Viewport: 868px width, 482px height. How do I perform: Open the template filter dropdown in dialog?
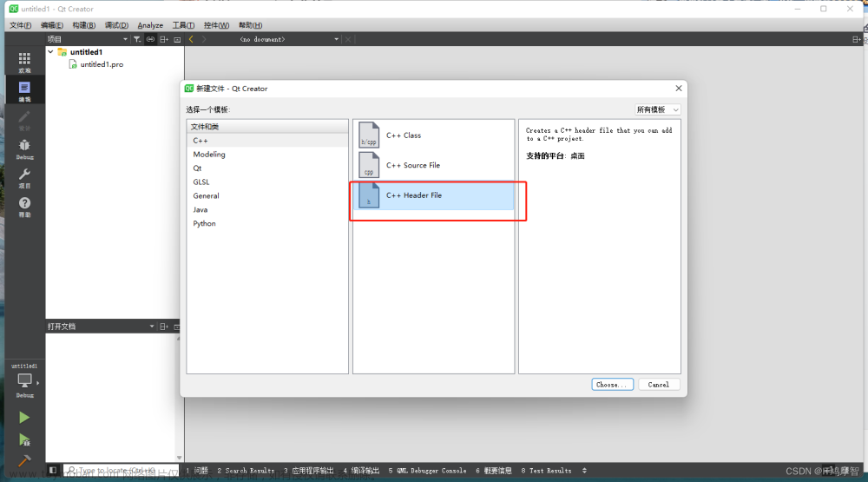tap(657, 109)
